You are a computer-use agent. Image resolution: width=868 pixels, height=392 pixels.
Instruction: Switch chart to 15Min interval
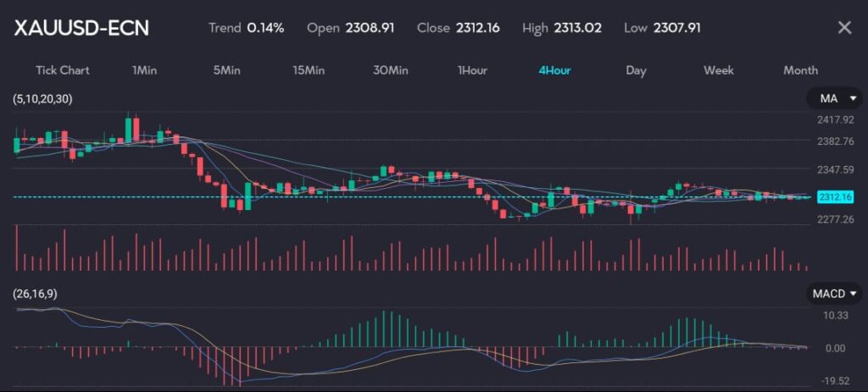(x=309, y=70)
